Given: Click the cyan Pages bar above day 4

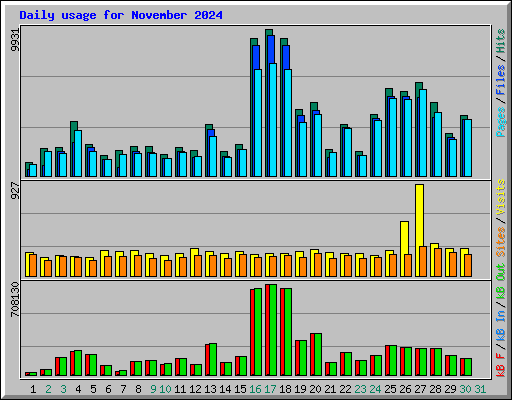Looking at the screenshot, I should coord(78,153).
